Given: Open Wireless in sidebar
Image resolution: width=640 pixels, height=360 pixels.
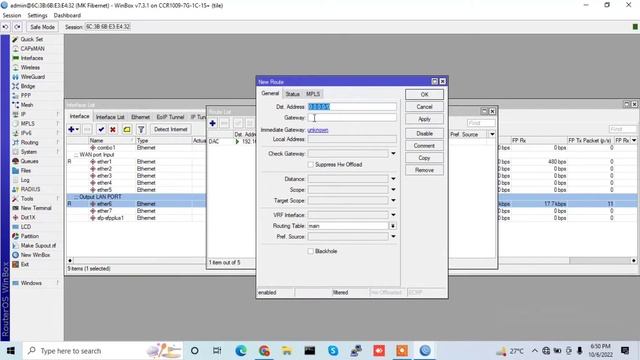Looking at the screenshot, I should coord(30,67).
